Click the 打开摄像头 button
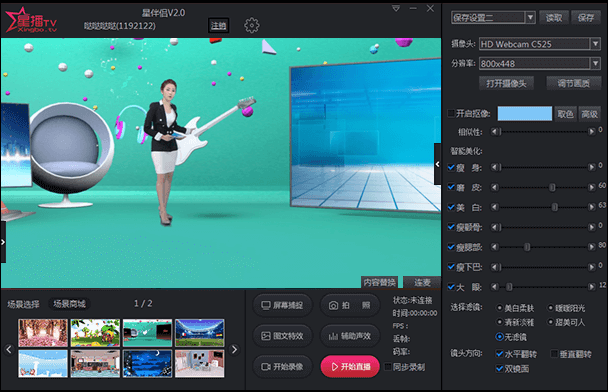This screenshot has width=608, height=392. (506, 83)
